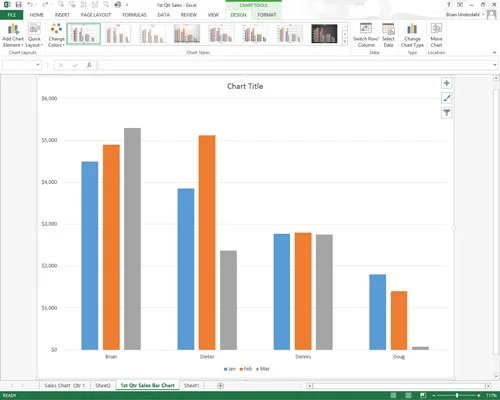Image resolution: width=500 pixels, height=400 pixels.
Task: Expand the chart styles gallery More arrow
Action: pyautogui.click(x=345, y=41)
